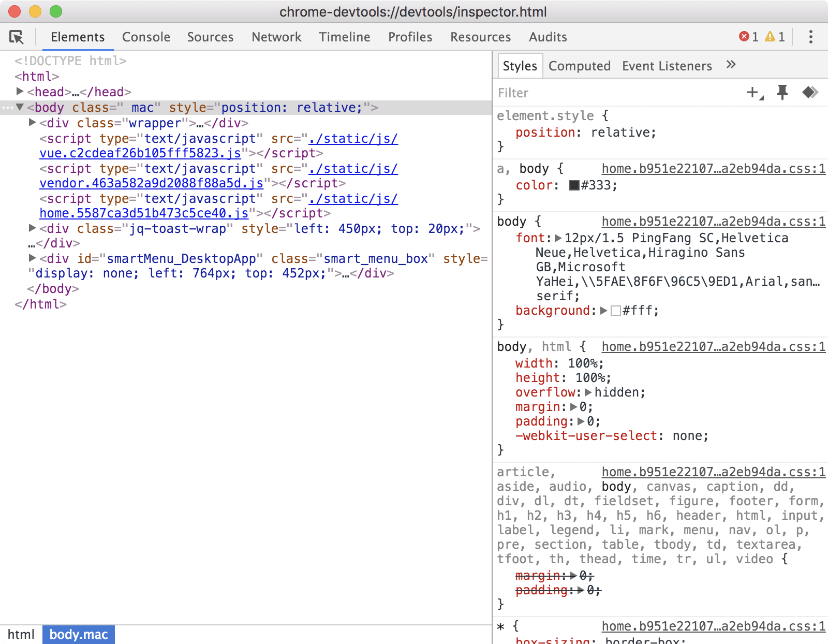
Task: Click the animations diamond icon in Styles
Action: pos(810,93)
